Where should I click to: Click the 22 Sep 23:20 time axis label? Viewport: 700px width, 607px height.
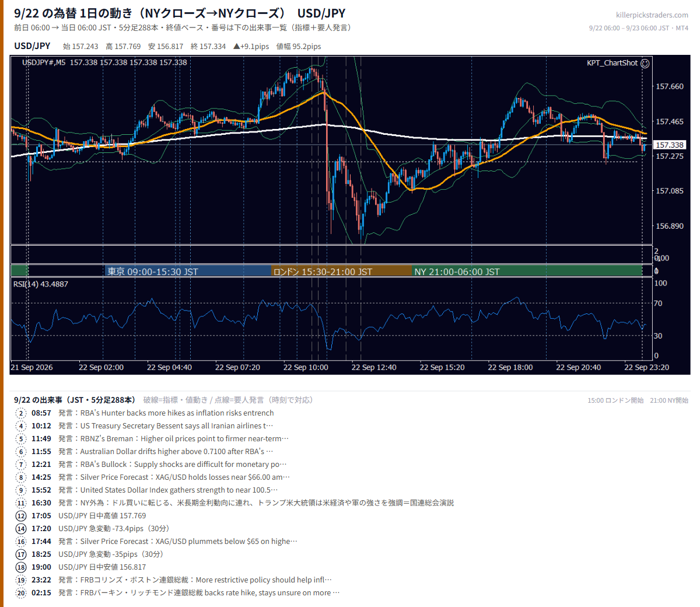pos(646,367)
